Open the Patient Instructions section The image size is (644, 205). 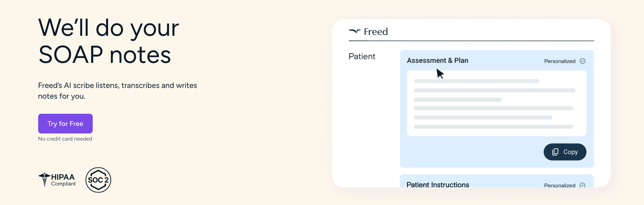coord(438,185)
